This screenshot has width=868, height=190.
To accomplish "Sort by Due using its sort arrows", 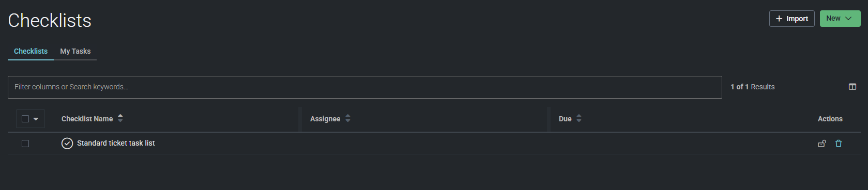I will (579, 118).
